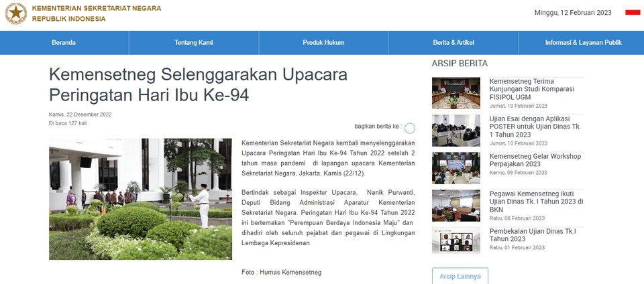Open article Kemensetneg Gelar Workshop Perpajakan 2023
The height and width of the screenshot is (284, 644).
coord(535,160)
